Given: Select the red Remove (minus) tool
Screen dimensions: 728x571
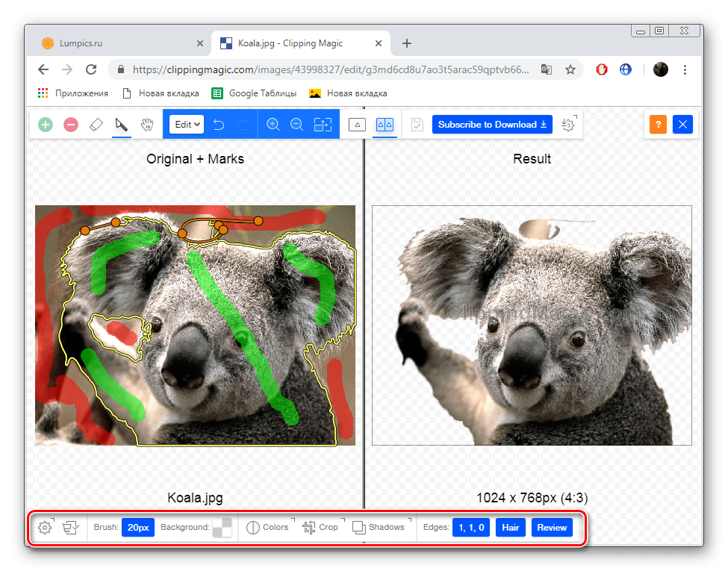Looking at the screenshot, I should [71, 125].
